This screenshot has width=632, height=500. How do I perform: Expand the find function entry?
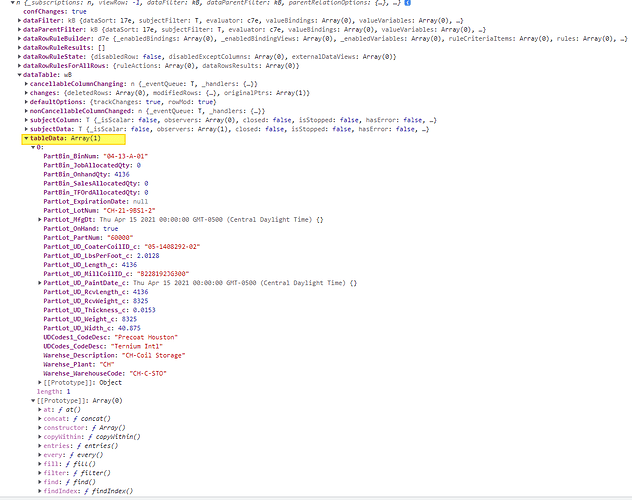(x=40, y=482)
